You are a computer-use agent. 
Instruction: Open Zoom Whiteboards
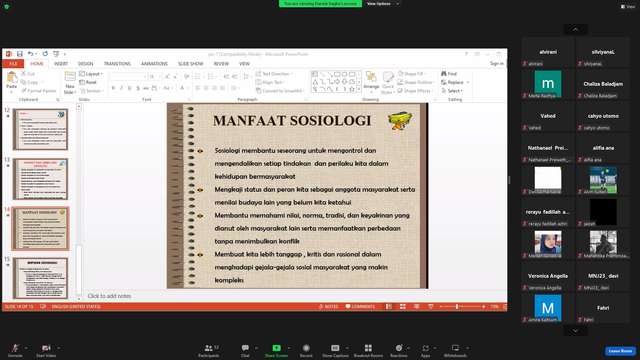[x=455, y=351]
